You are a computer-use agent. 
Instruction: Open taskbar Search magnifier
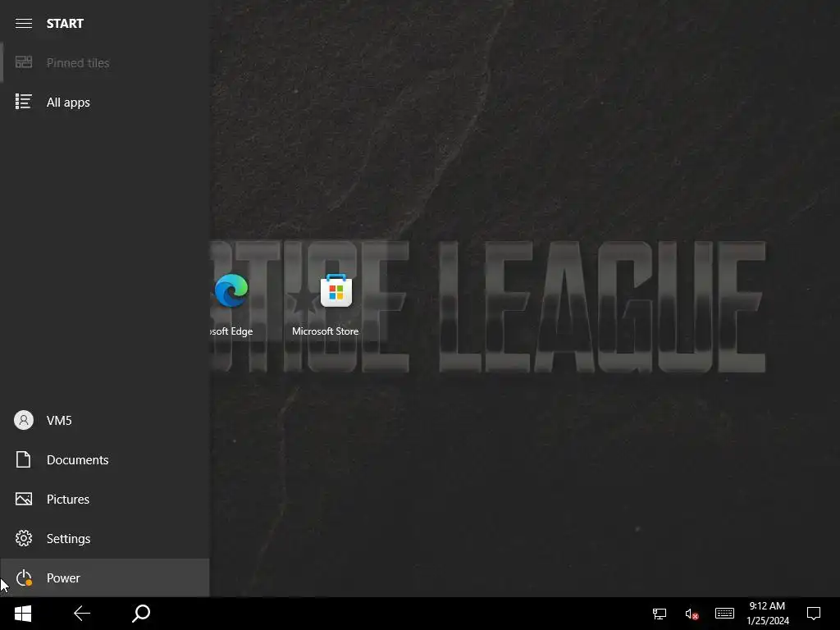[x=141, y=614]
